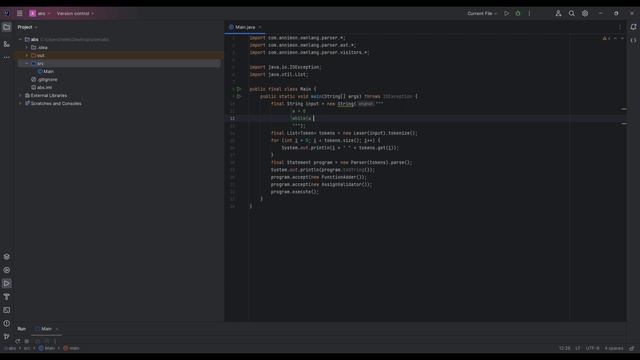Collapse the abs root folder
Image resolution: width=640 pixels, height=360 pixels.
tap(20, 40)
